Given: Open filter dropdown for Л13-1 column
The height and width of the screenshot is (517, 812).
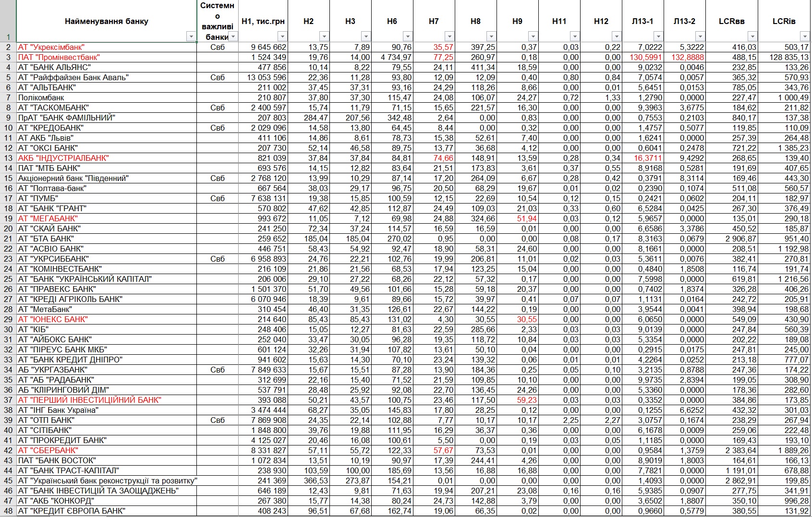Looking at the screenshot, I should tap(658, 37).
